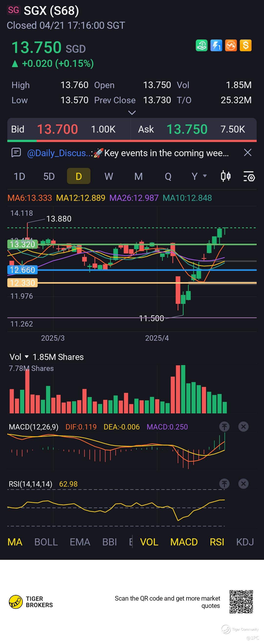Select the D daily timeframe tab
This screenshot has height=644, width=264.
[79, 176]
